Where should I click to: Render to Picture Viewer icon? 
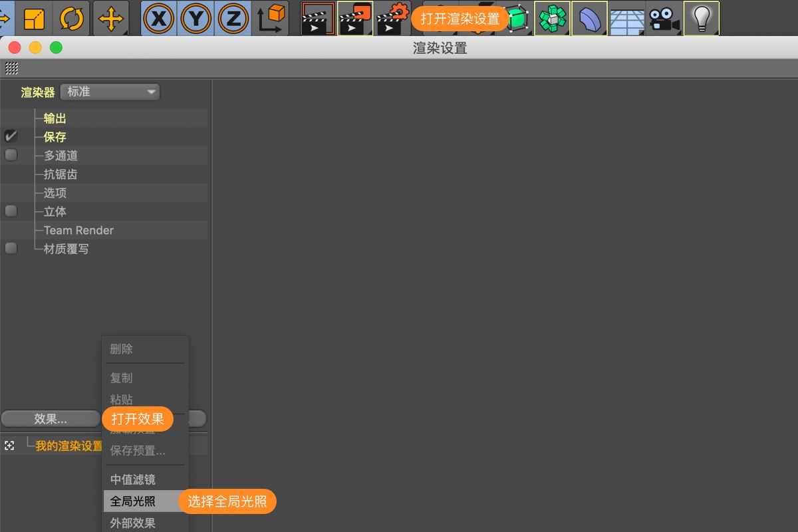pos(355,18)
